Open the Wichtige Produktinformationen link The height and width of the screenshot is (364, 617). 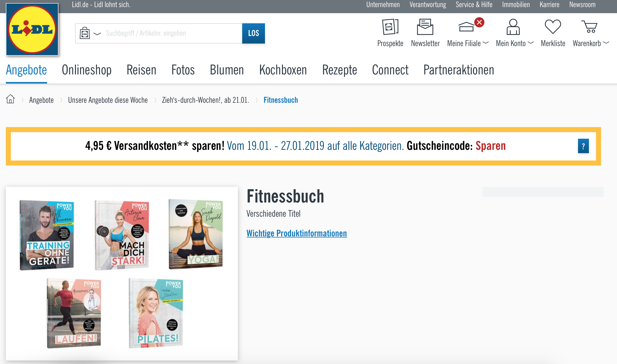(297, 233)
